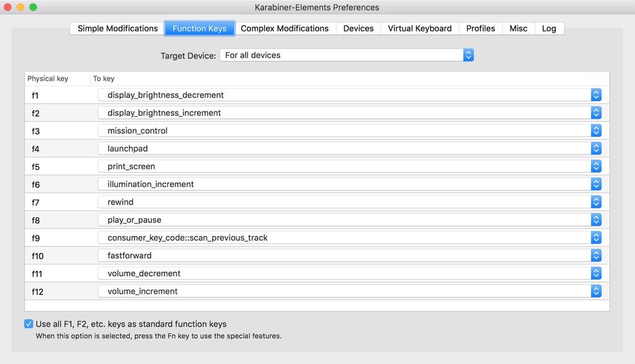Switch to the Simple Modifications tab
635x364 pixels.
click(x=117, y=29)
